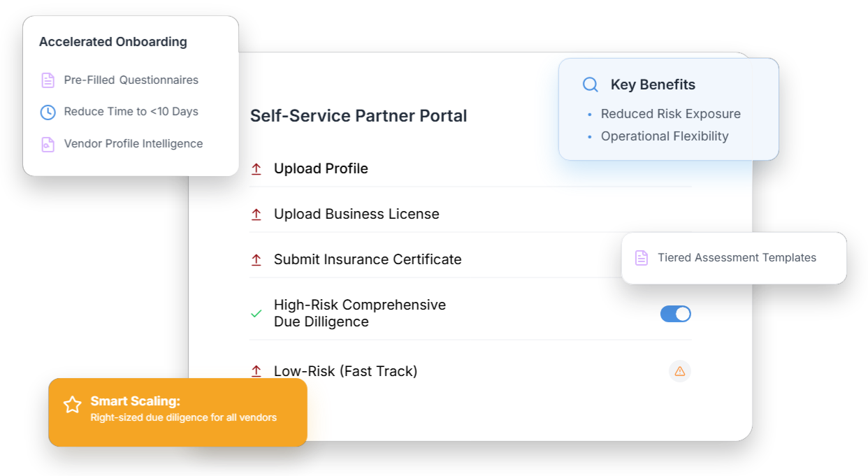Select the Reduce Time clock icon
This screenshot has height=476, width=868.
pos(47,111)
